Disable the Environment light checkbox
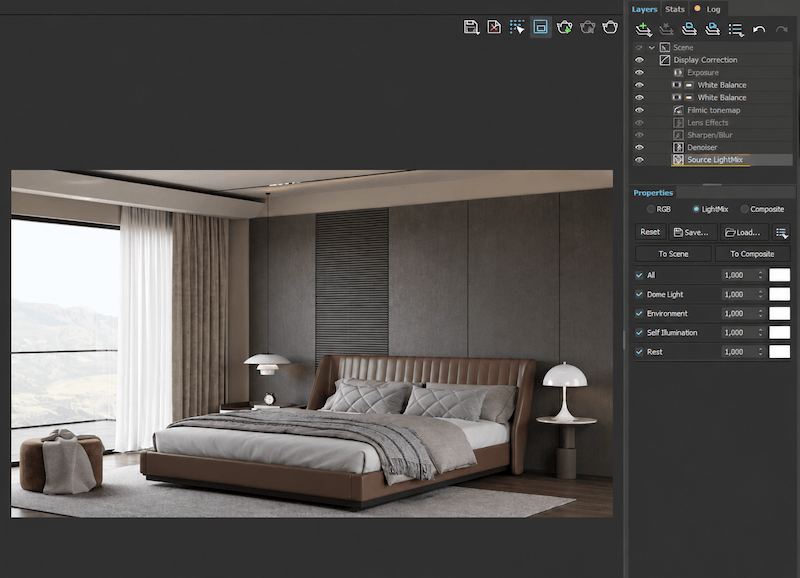The image size is (800, 578). pyautogui.click(x=639, y=313)
